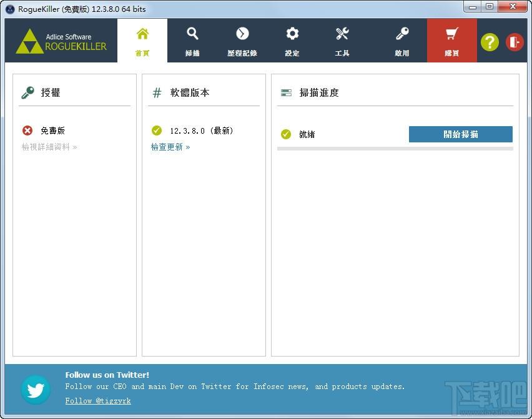Click the RogueKiller triangle logo
The image size is (532, 419).
29,41
